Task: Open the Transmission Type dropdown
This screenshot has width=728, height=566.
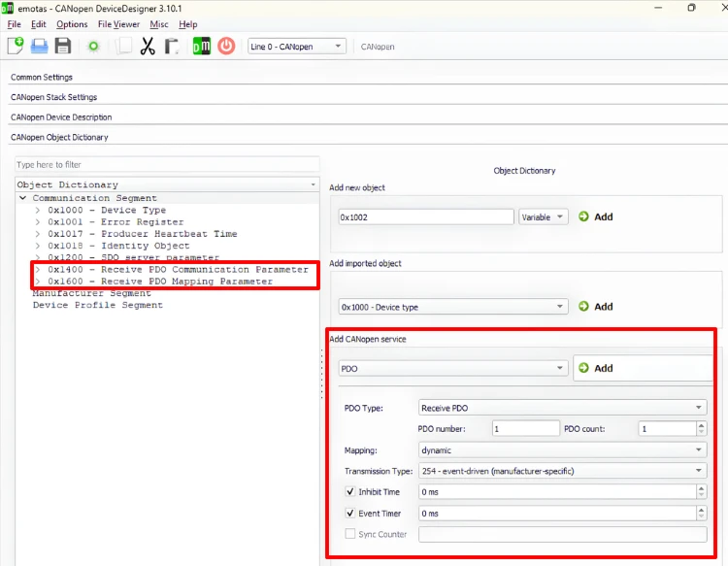Action: (x=563, y=470)
